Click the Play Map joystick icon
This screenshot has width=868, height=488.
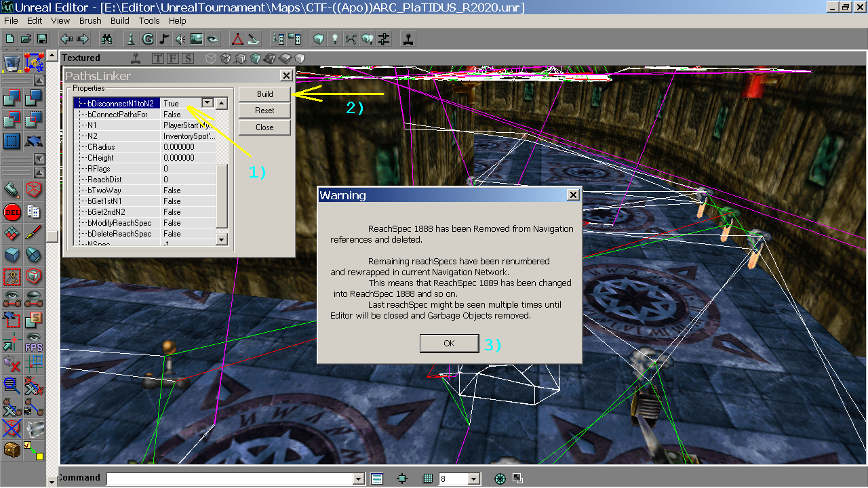(x=408, y=39)
